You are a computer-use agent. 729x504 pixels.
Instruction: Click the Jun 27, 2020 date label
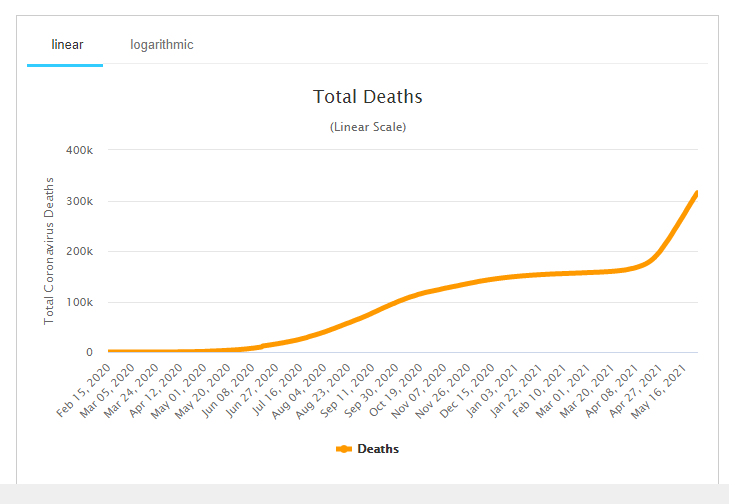[x=252, y=390]
